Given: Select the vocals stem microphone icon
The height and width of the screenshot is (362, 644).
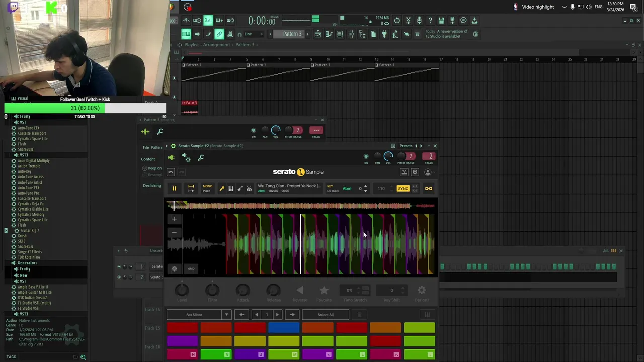Looking at the screenshot, I should tap(222, 188).
